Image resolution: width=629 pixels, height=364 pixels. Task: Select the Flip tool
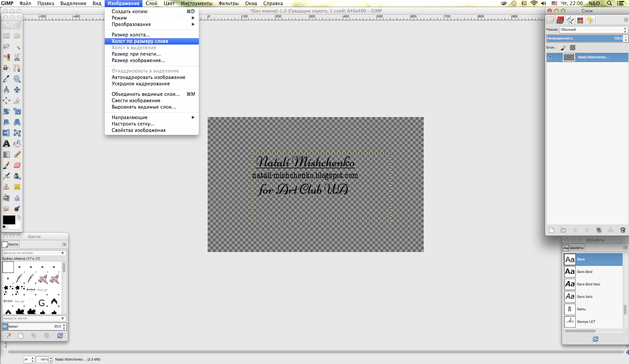7,133
